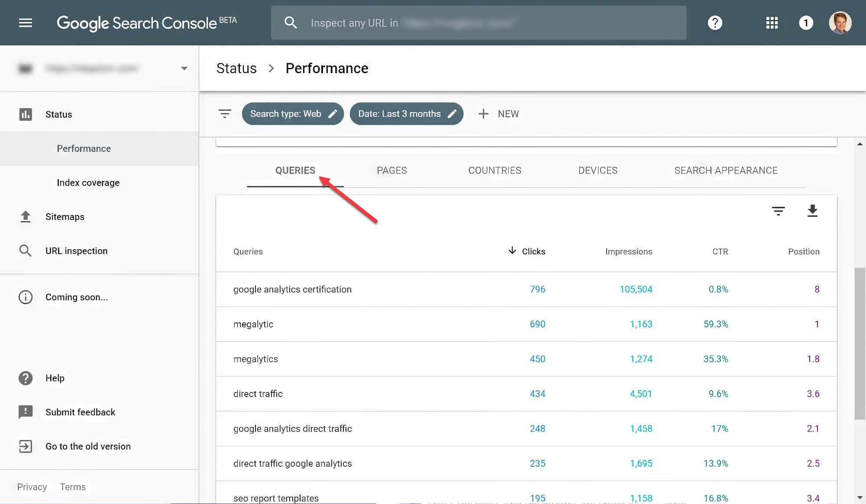Open the notifications badge
Screen dimensions: 866x504
click(806, 22)
